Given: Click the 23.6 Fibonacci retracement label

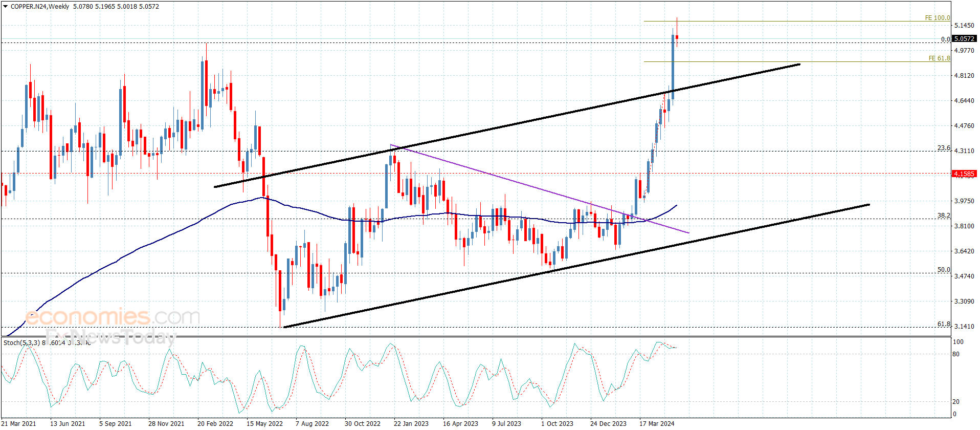Looking at the screenshot, I should tap(944, 148).
